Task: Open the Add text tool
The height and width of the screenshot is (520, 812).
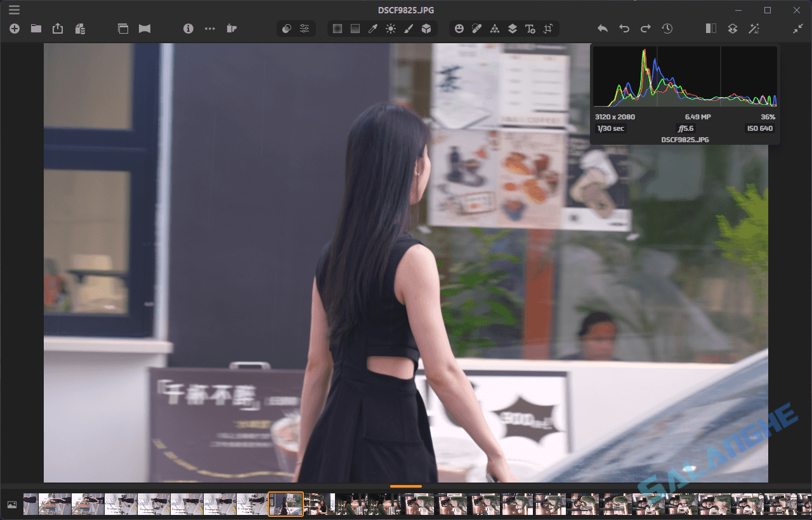Action: (529, 28)
